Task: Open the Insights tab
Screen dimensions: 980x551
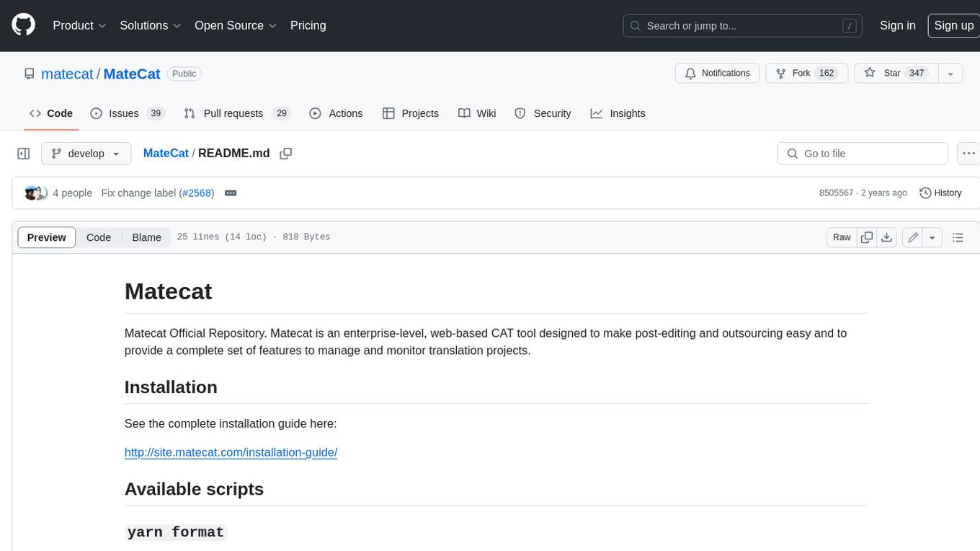Action: 618,113
